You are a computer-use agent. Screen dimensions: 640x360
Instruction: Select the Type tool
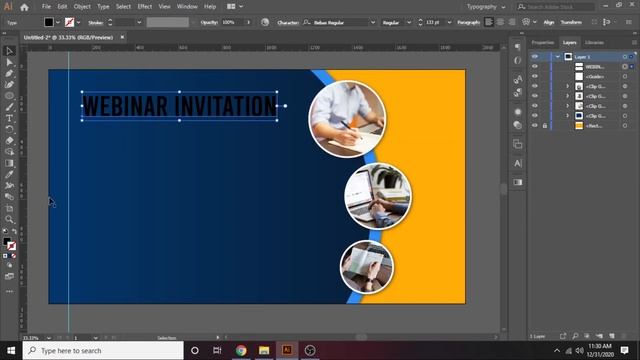click(x=9, y=118)
